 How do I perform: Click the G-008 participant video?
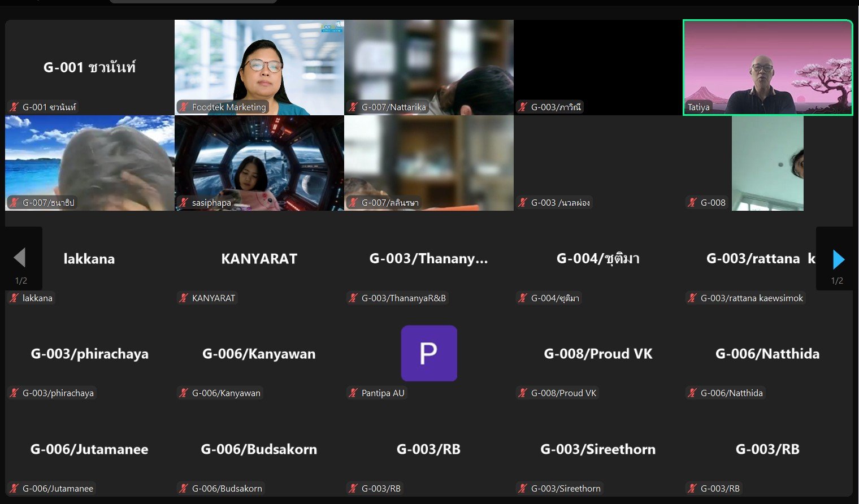(767, 163)
